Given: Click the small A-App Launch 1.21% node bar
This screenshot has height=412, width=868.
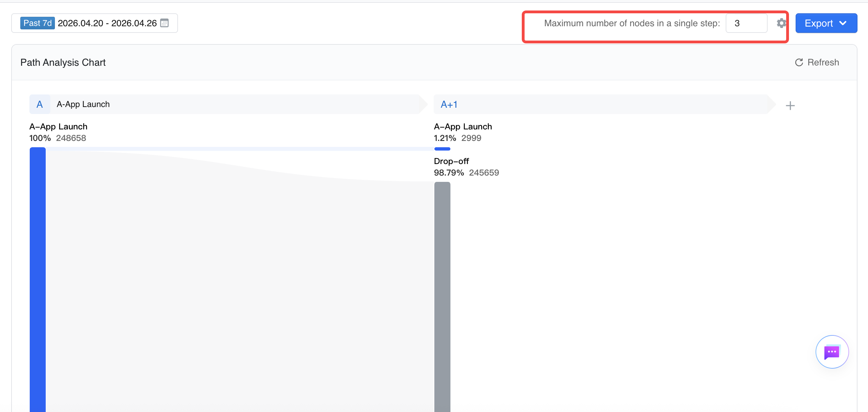Looking at the screenshot, I should pyautogui.click(x=442, y=149).
